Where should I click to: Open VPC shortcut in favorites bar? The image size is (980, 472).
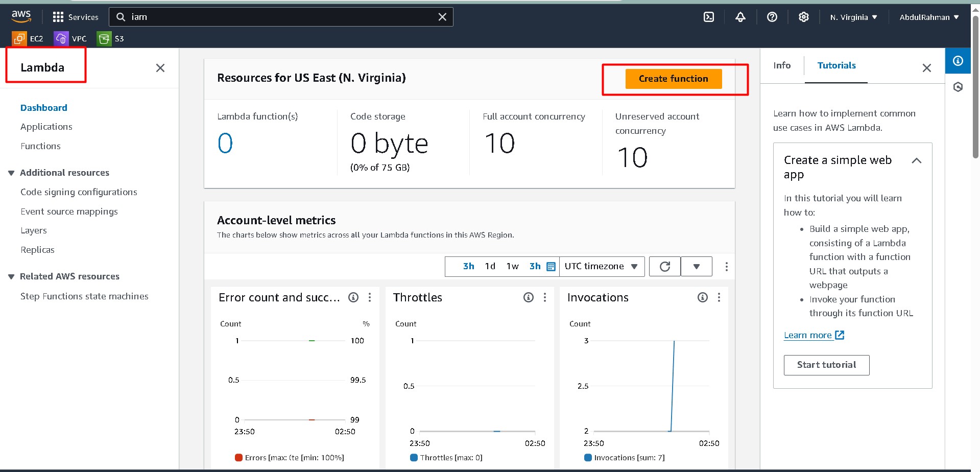[70, 38]
